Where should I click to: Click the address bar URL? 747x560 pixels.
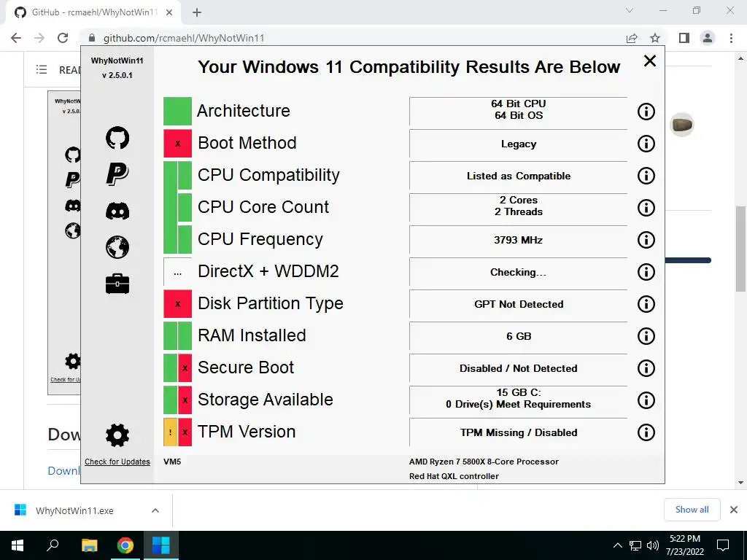coord(183,38)
